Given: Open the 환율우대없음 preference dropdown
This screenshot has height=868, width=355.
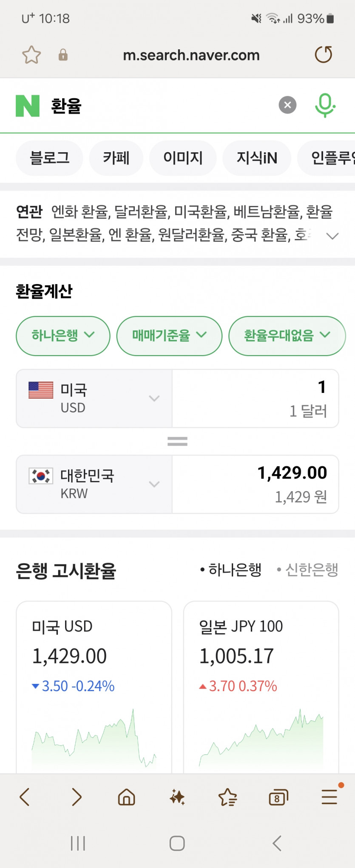Looking at the screenshot, I should pyautogui.click(x=287, y=336).
